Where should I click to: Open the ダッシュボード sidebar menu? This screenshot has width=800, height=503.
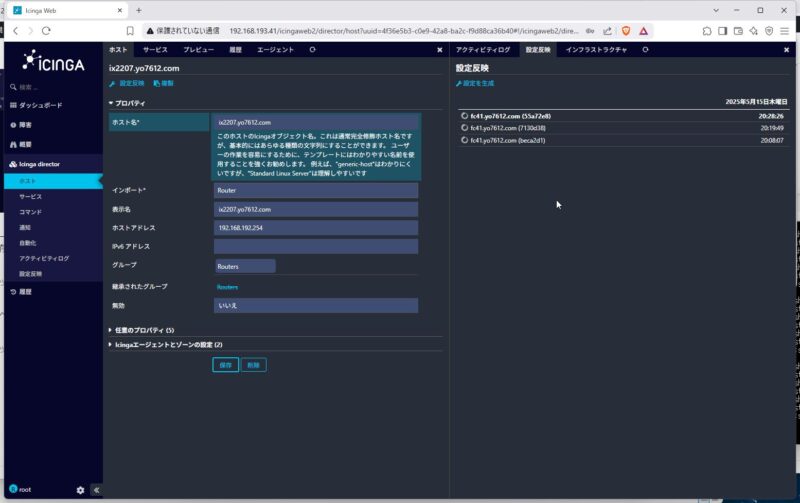pyautogui.click(x=40, y=105)
